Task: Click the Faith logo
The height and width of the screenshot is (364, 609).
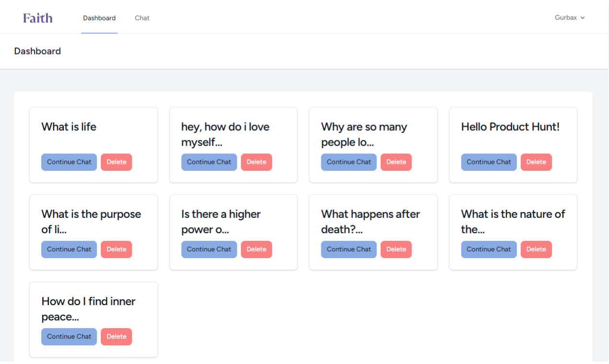Action: click(x=38, y=18)
